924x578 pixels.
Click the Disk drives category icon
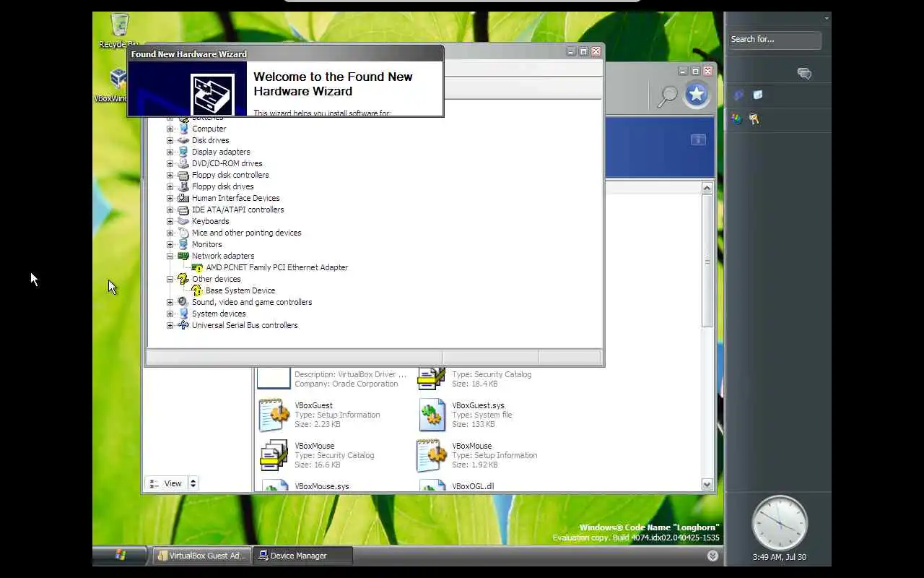click(183, 140)
